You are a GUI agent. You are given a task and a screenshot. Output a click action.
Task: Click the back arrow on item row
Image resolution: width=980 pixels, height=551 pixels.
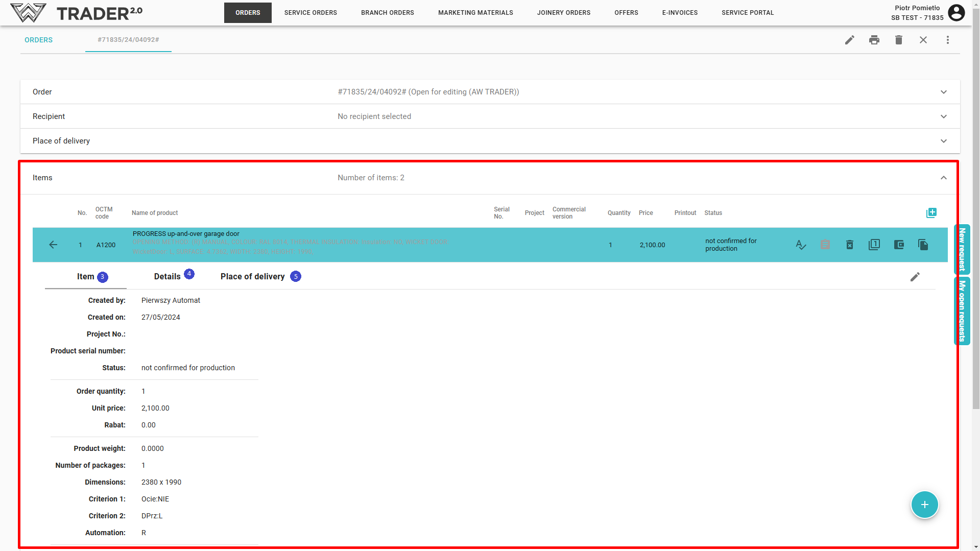click(x=53, y=245)
